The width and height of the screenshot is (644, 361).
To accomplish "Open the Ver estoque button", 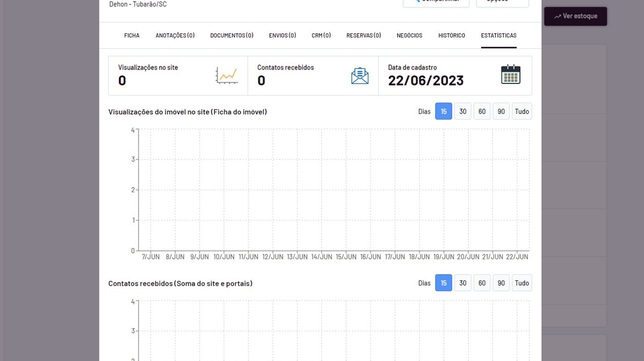I will point(575,16).
